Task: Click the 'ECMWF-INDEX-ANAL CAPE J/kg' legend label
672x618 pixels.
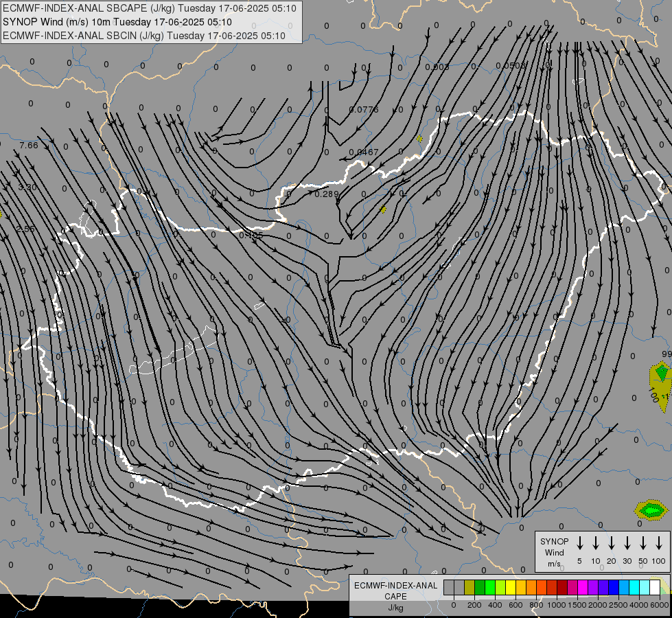Action: click(395, 596)
